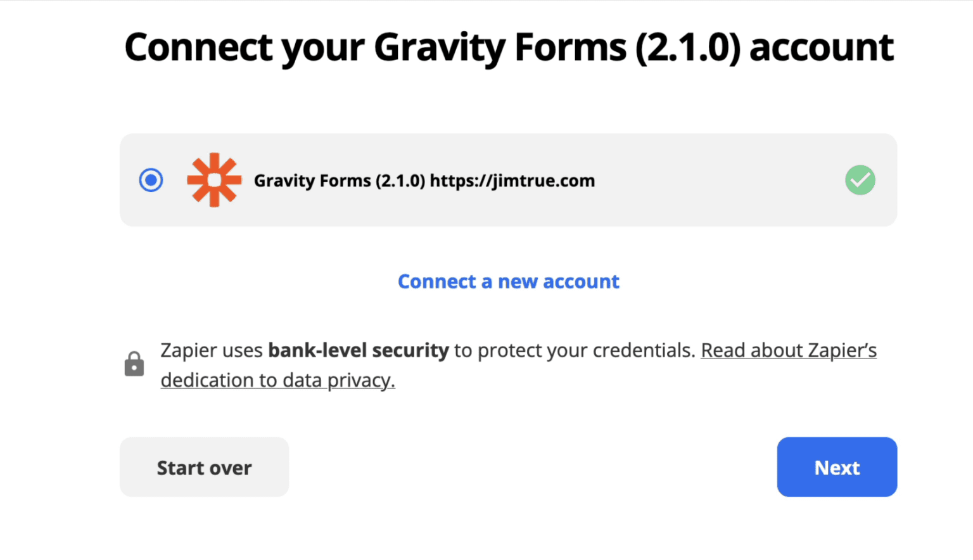Click the (2.1.0) version in the heading
Viewport: 973px width, 560px height.
click(x=688, y=48)
